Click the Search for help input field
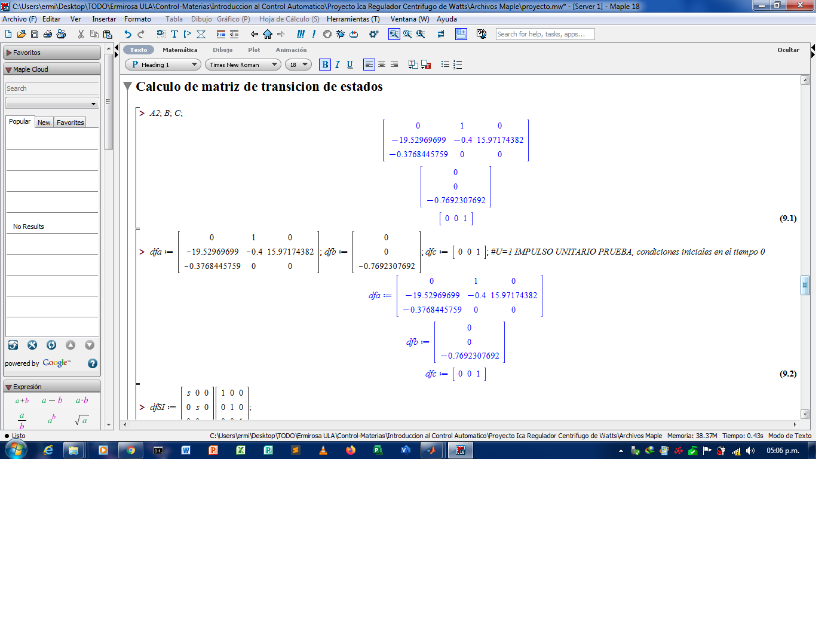The width and height of the screenshot is (840, 618). pos(544,33)
